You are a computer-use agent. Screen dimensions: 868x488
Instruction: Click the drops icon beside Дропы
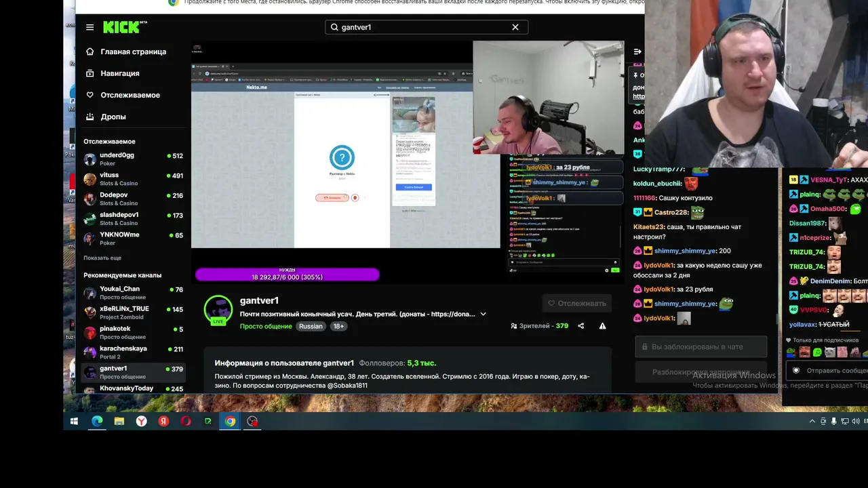[90, 117]
